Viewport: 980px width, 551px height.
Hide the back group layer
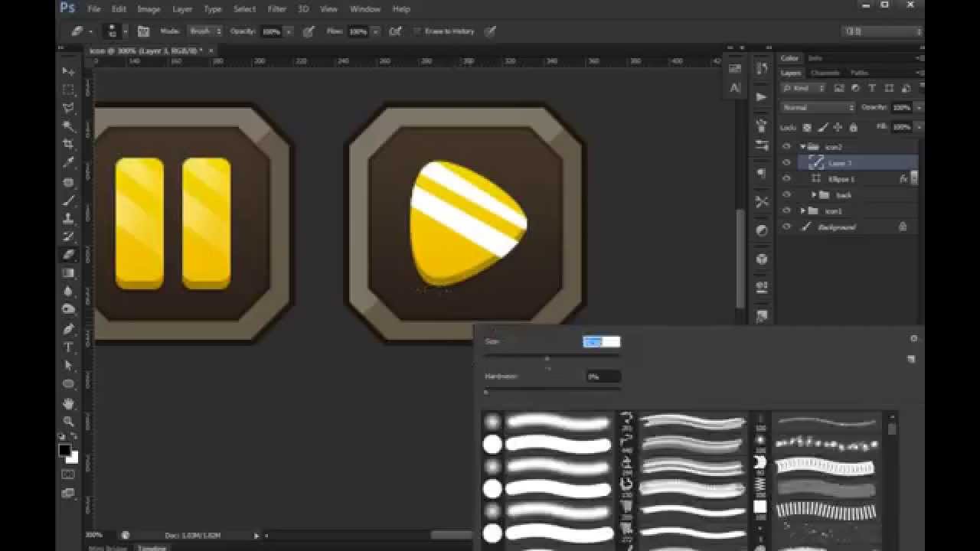tap(786, 195)
